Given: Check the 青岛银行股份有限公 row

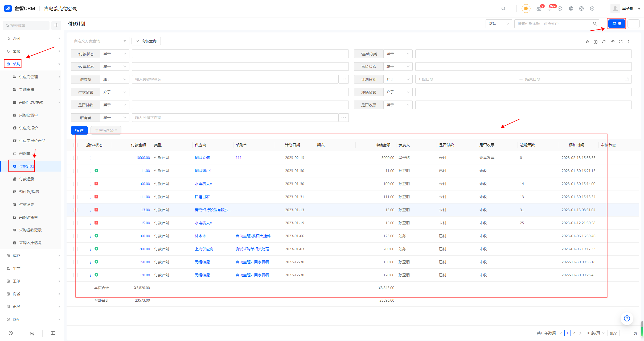Looking at the screenshot, I should click(75, 210).
